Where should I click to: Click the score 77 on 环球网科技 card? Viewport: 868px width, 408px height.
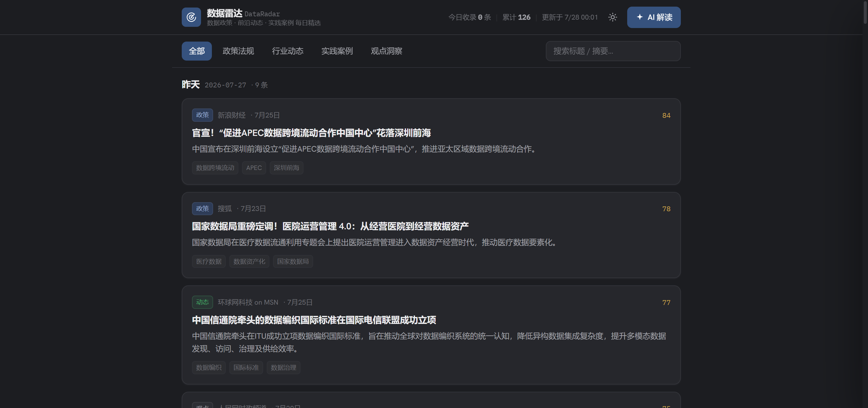pos(666,302)
